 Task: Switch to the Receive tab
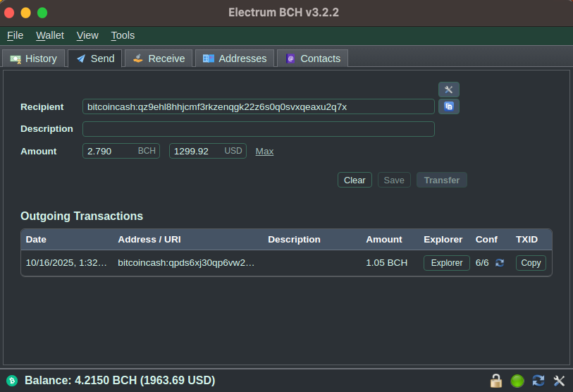pyautogui.click(x=159, y=59)
